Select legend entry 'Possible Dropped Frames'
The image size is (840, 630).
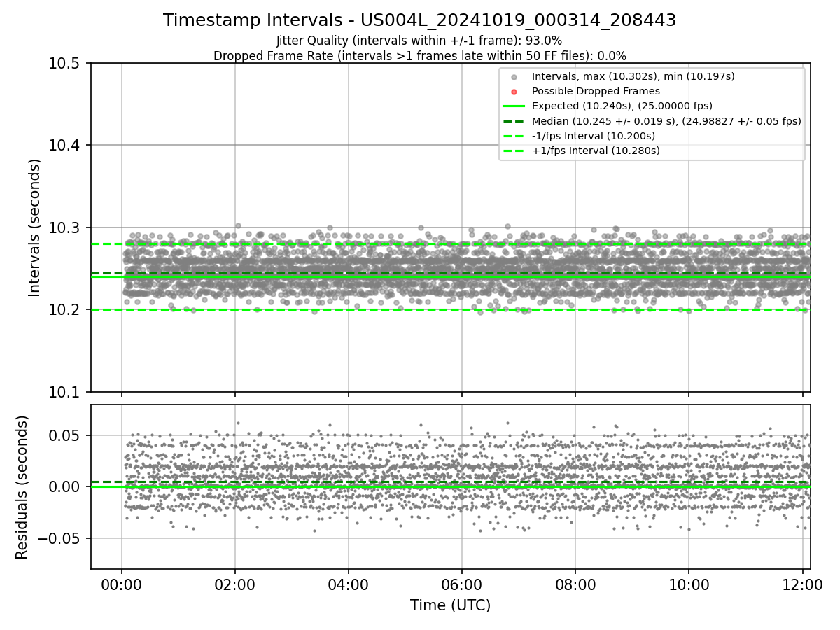pyautogui.click(x=596, y=91)
